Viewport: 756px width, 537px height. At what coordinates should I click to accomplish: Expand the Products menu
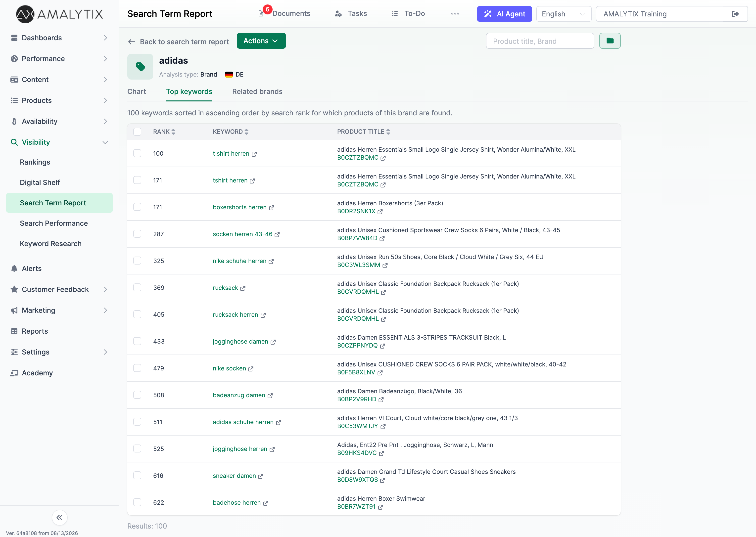coord(59,100)
